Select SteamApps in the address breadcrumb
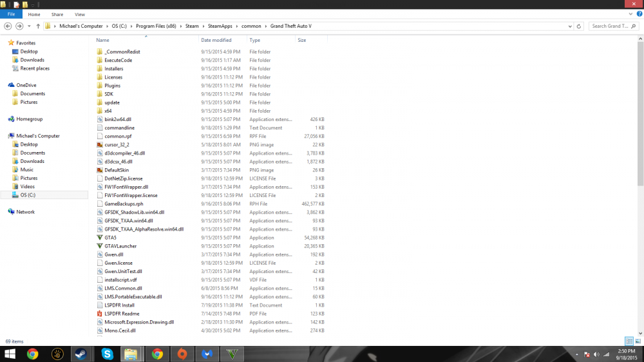Viewport: 644px width, 362px height. (x=220, y=26)
